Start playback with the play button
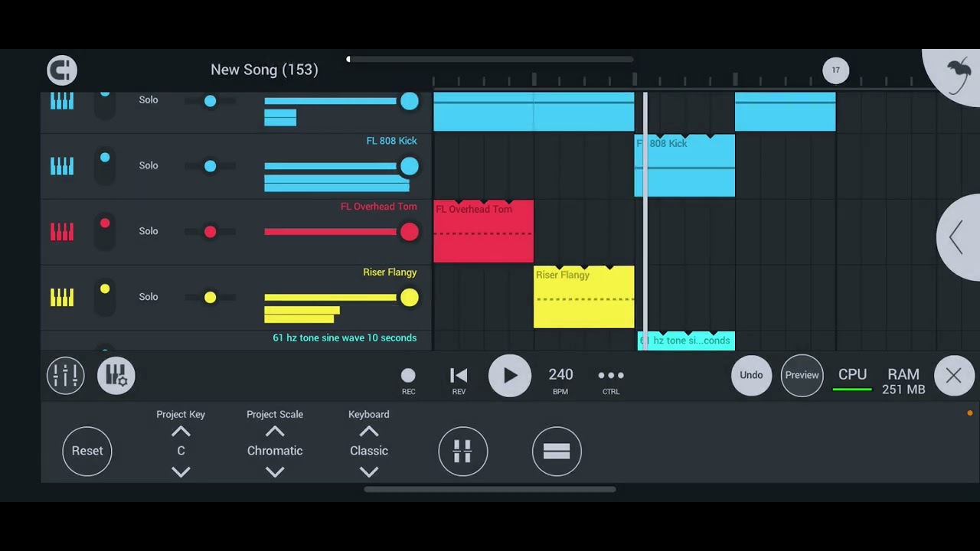Image resolution: width=980 pixels, height=551 pixels. 510,376
